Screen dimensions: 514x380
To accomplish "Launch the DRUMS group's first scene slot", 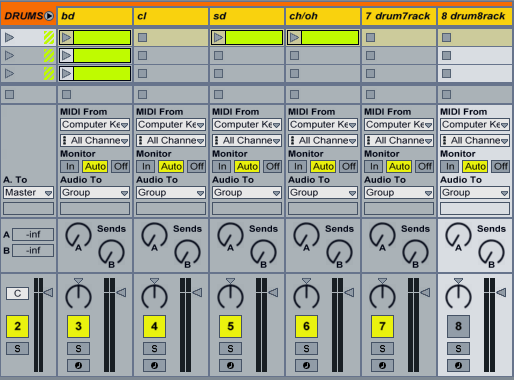I will click(10, 37).
